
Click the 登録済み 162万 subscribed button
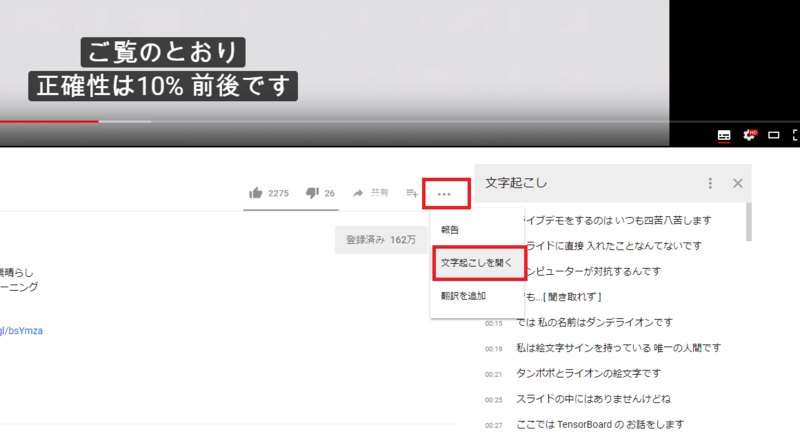[x=381, y=240]
